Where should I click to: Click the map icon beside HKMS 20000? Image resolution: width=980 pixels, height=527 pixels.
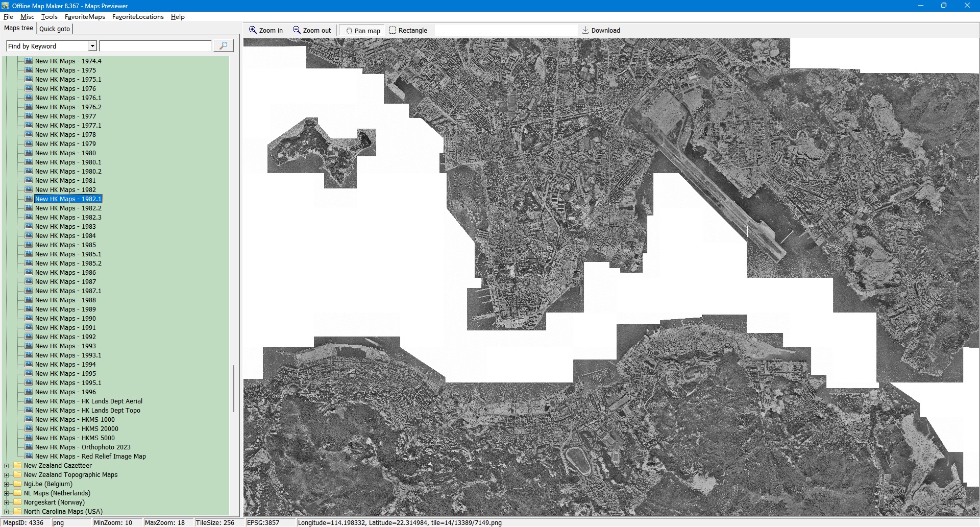[x=29, y=428]
